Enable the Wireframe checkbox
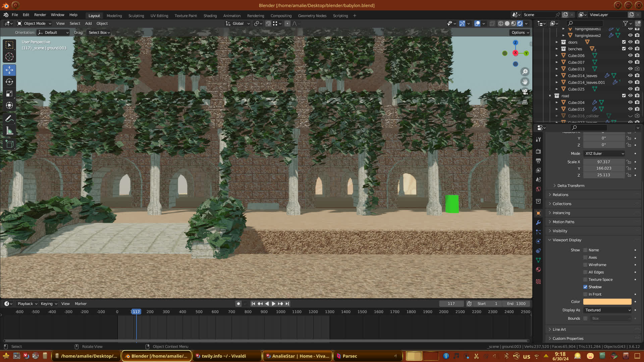 point(585,265)
